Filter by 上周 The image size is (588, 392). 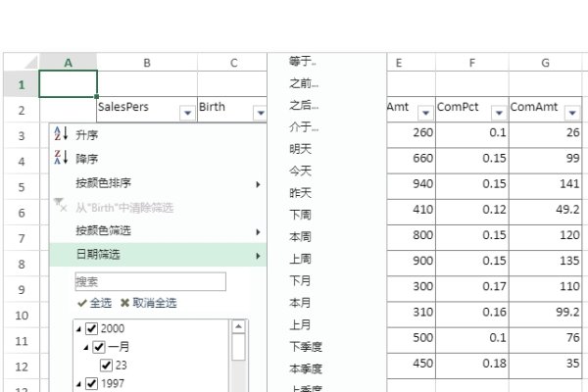tap(300, 259)
